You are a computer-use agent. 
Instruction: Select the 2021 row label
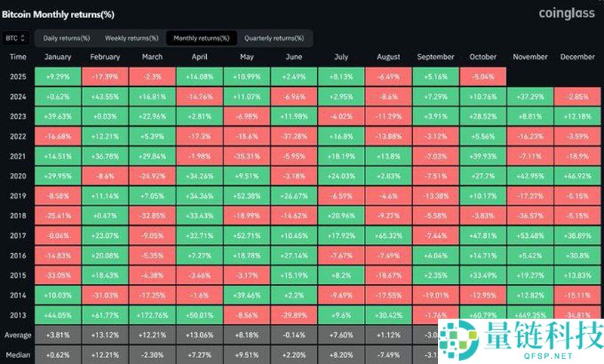17,156
